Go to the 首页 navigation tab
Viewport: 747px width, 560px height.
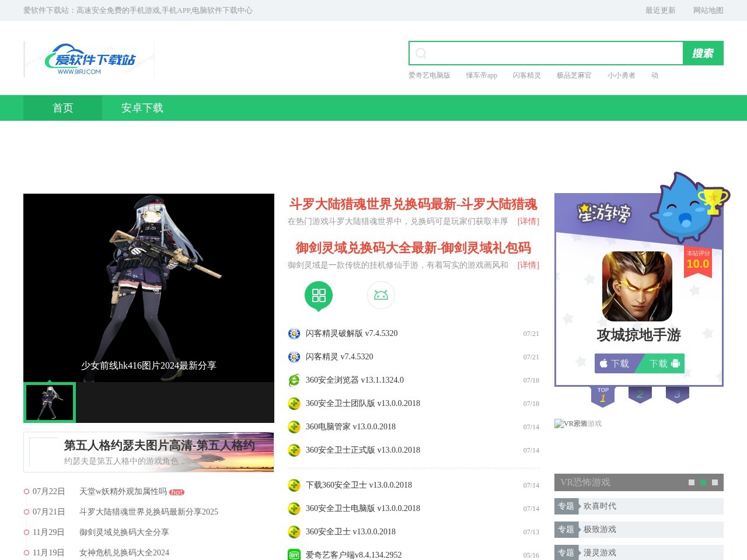coord(62,108)
